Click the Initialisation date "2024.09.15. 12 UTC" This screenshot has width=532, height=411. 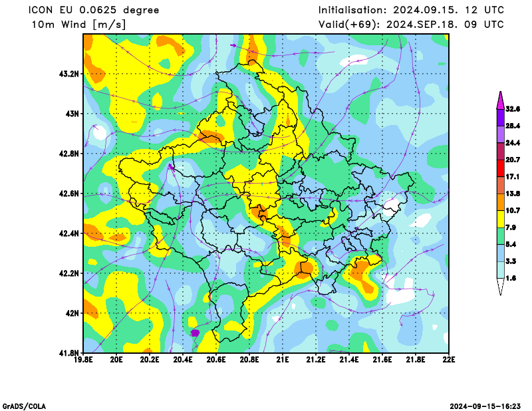(x=448, y=10)
